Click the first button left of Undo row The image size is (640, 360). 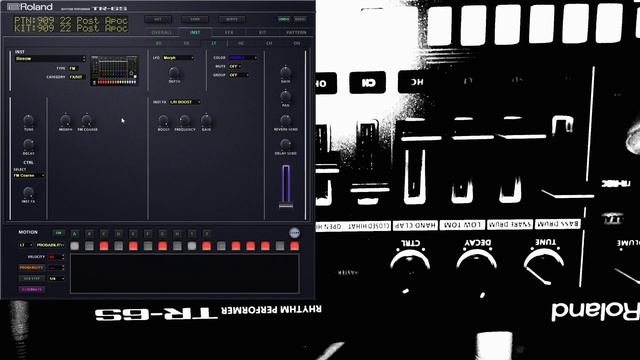coord(158,19)
